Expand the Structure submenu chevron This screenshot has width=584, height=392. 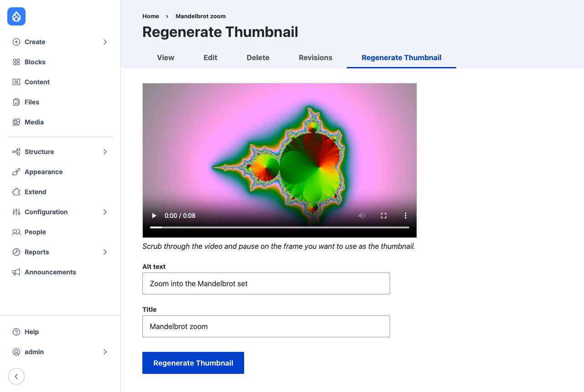[105, 152]
